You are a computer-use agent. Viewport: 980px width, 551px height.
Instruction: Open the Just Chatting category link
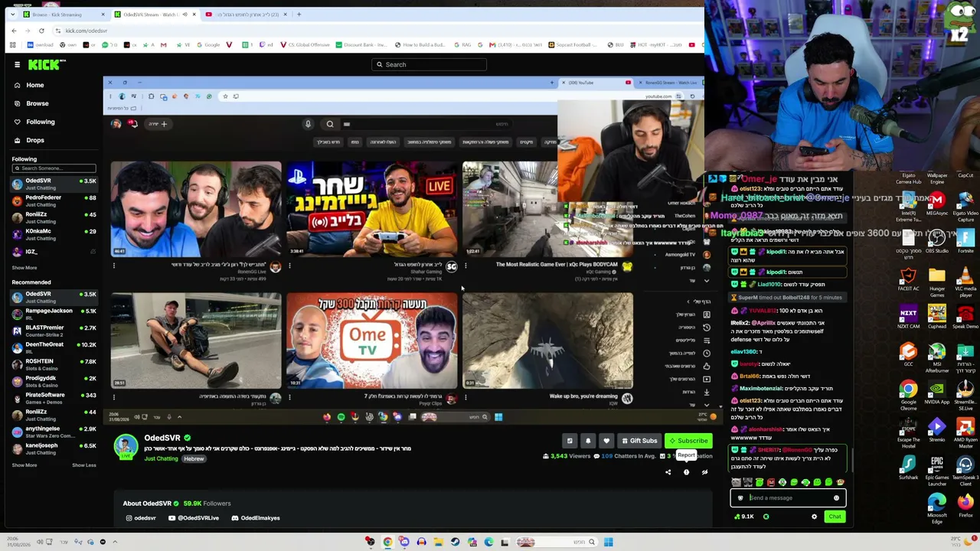point(161,459)
